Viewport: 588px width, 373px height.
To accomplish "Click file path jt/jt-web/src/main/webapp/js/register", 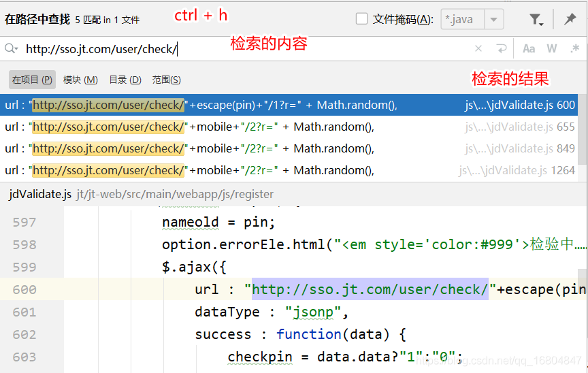I will tap(175, 194).
